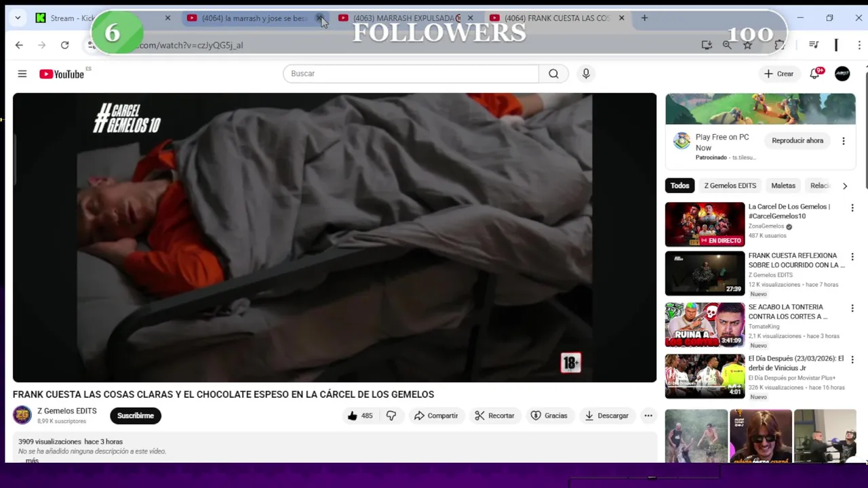Close the MARRASH EXPULSADA tab
The width and height of the screenshot is (868, 488).
tap(470, 18)
